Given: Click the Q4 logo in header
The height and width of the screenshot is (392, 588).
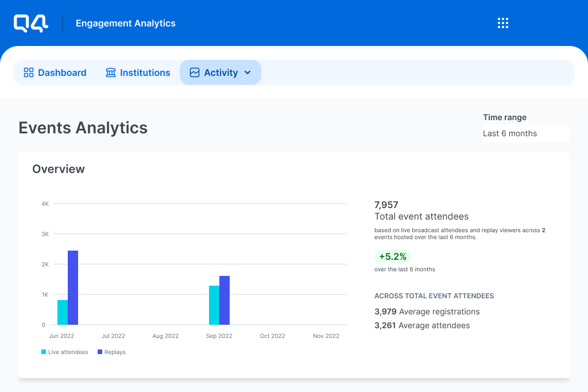Looking at the screenshot, I should click(31, 24).
